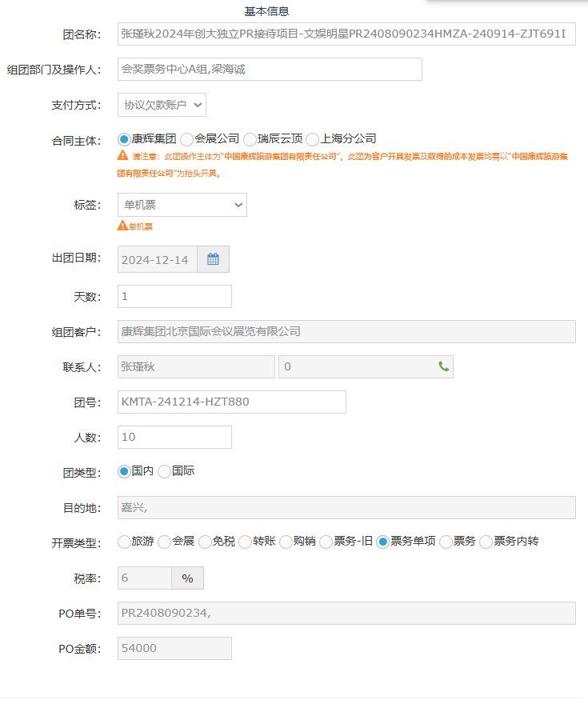Choose 上海分公司 radio button
The width and height of the screenshot is (588, 704).
313,139
